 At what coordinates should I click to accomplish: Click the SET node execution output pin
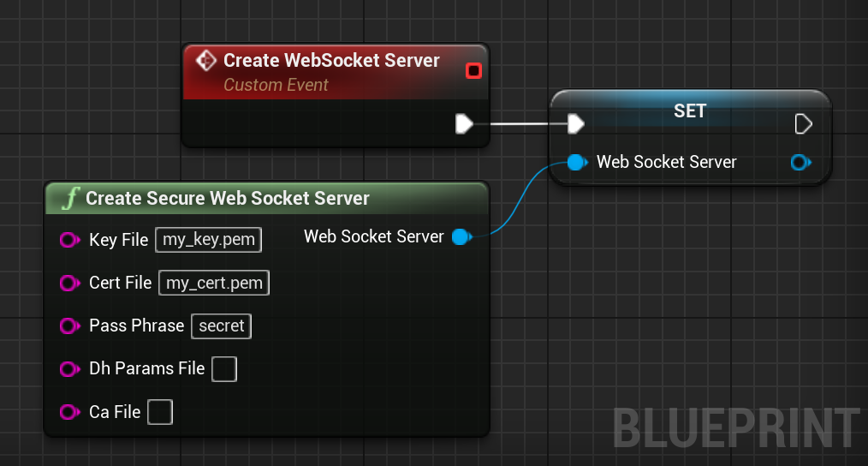[x=803, y=123]
